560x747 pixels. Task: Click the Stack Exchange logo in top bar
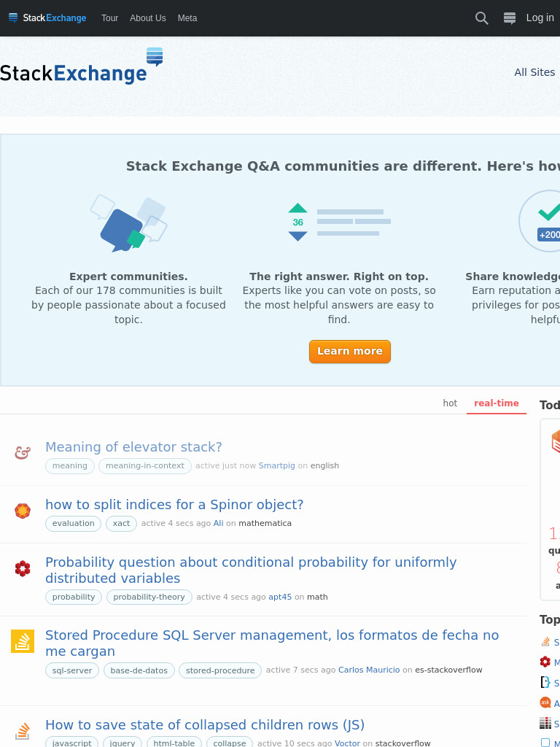pos(47,18)
